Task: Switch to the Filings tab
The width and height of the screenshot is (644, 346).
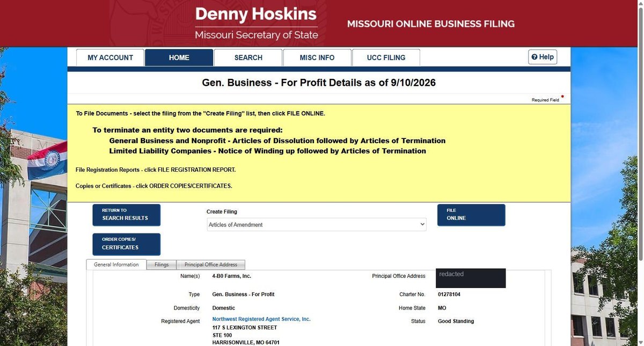Action: click(162, 264)
